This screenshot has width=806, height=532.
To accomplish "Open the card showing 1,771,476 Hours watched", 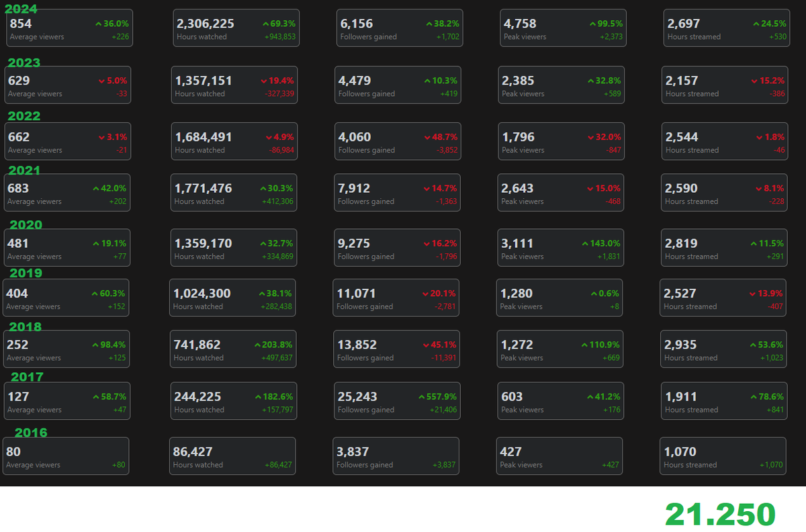I will 233,192.
